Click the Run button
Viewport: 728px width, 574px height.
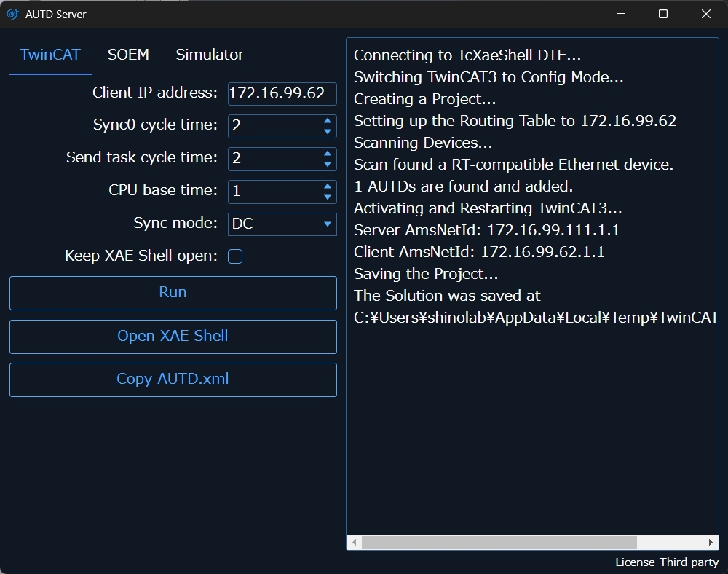click(x=173, y=293)
